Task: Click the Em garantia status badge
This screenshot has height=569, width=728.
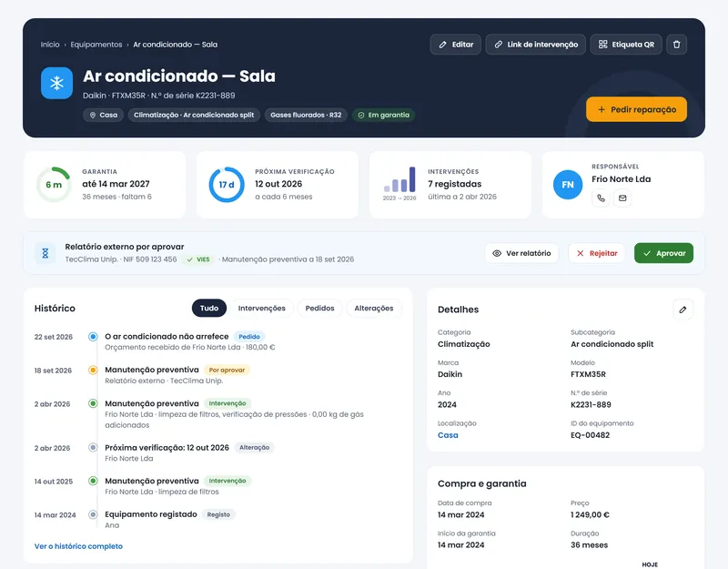Action: click(x=383, y=116)
